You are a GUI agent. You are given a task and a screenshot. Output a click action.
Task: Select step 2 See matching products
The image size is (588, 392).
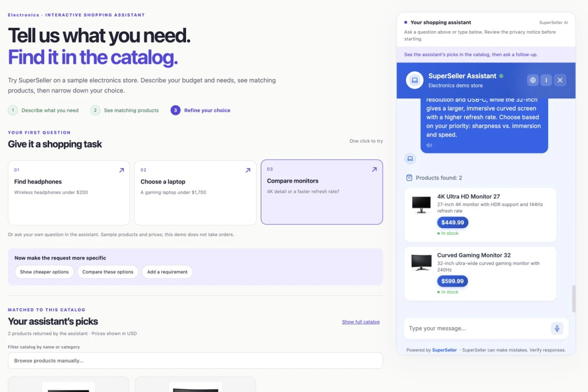tap(125, 110)
